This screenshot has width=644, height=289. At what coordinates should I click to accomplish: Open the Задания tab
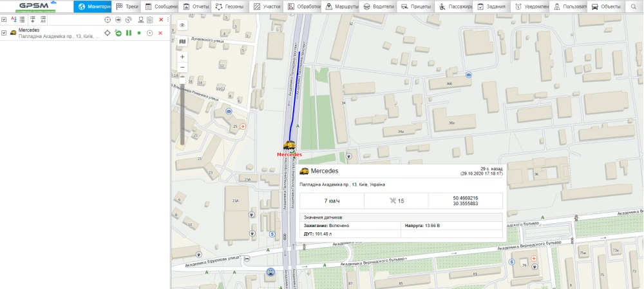[491, 6]
